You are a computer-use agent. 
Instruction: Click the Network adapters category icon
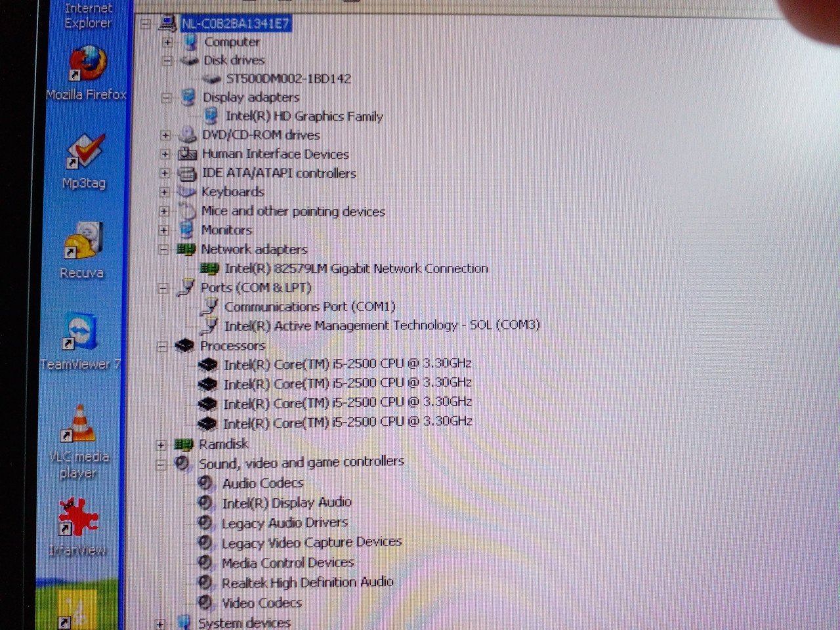point(186,249)
